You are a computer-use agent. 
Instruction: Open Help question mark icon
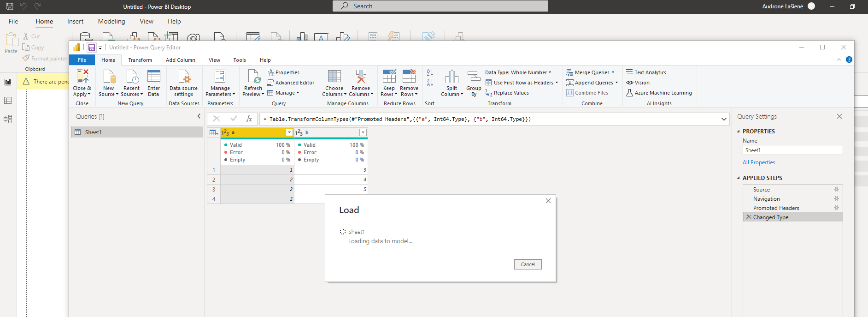[849, 60]
